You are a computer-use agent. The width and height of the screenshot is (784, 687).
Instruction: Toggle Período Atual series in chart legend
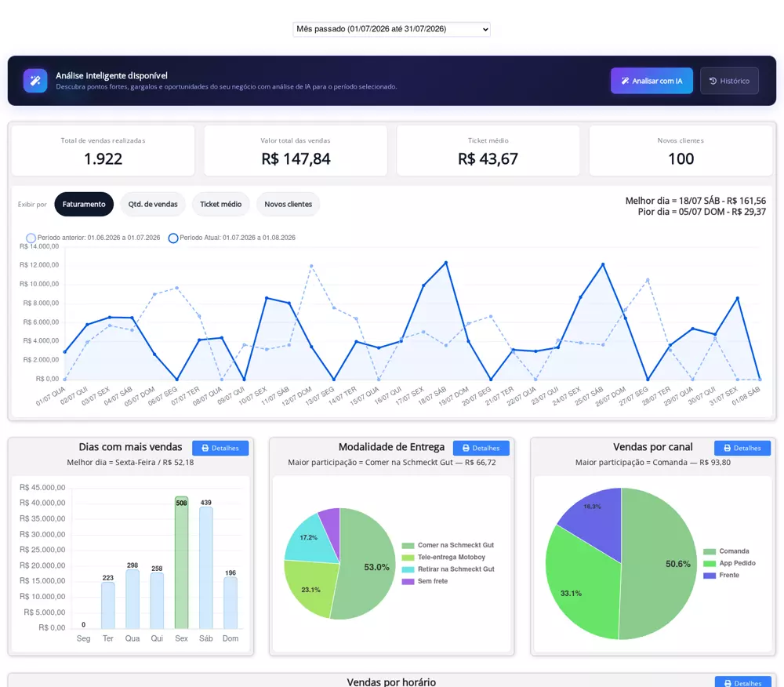pos(232,238)
